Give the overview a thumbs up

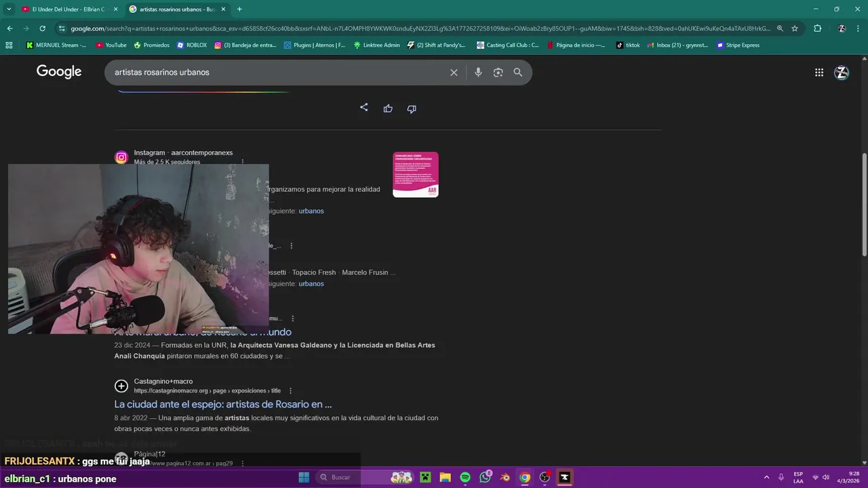(388, 108)
